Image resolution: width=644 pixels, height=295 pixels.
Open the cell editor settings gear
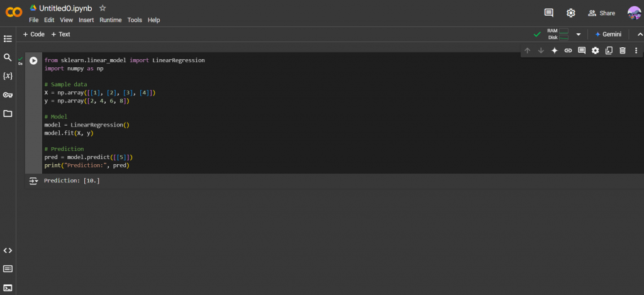595,50
